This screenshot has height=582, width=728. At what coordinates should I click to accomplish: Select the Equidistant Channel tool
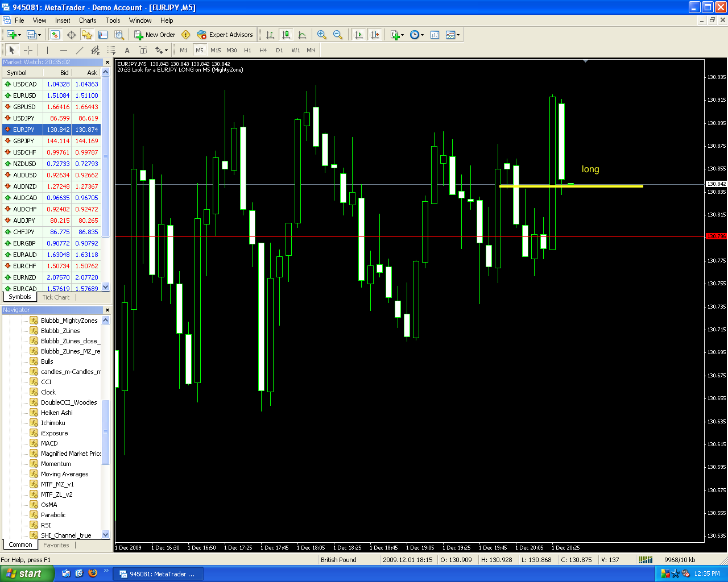pos(95,50)
